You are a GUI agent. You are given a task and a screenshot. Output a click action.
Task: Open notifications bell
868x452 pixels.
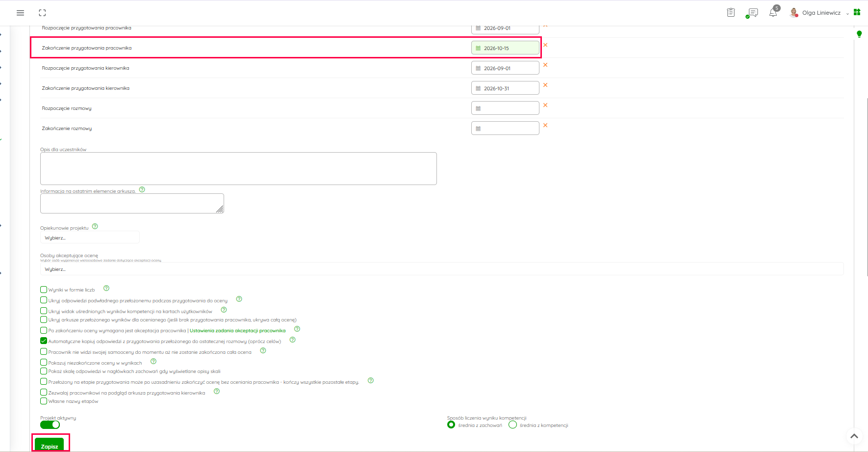coord(773,13)
